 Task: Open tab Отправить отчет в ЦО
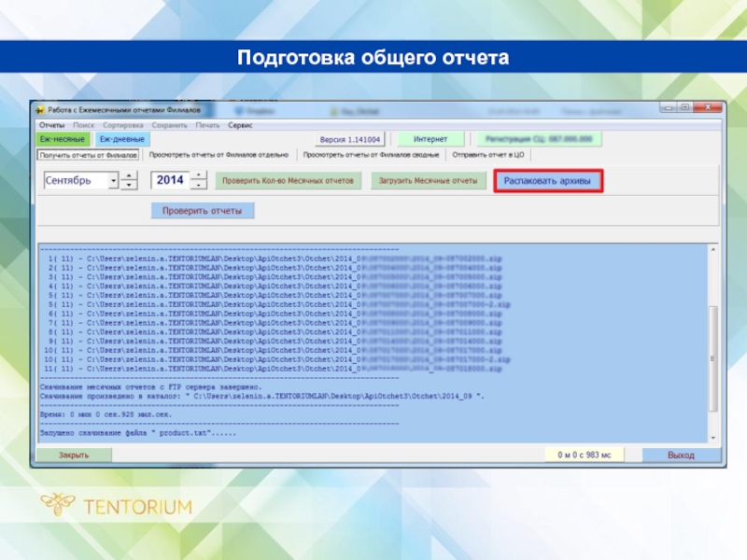tap(487, 155)
